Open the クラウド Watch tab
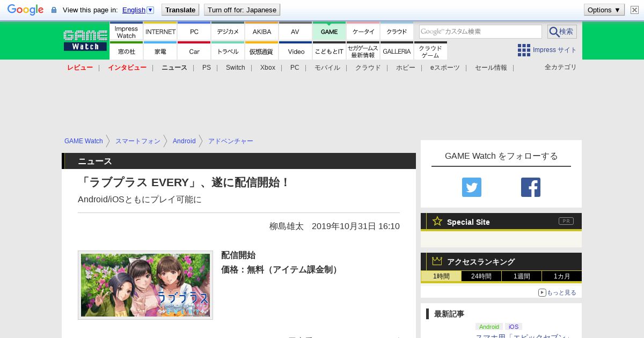644x338 pixels. tap(397, 31)
